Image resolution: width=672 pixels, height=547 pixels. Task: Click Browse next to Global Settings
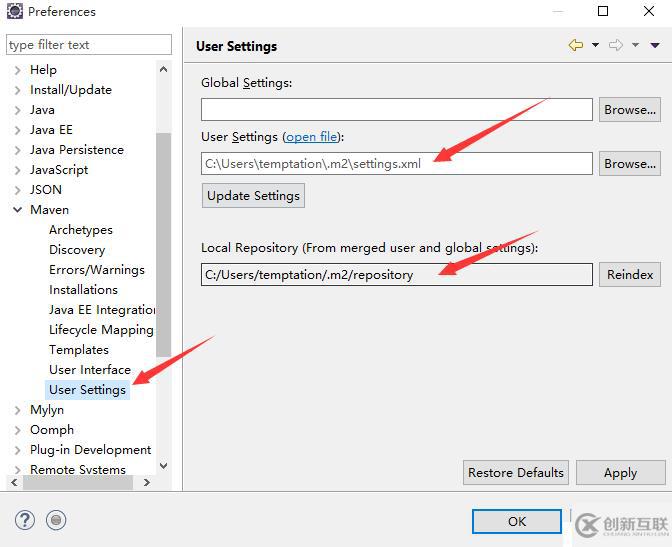(630, 110)
